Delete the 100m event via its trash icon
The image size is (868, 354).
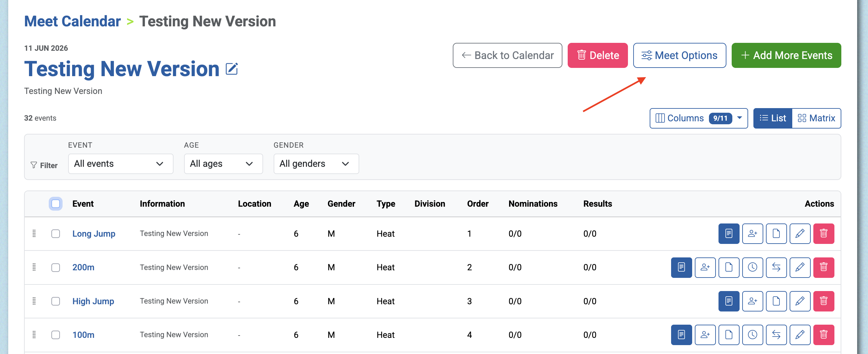(824, 335)
